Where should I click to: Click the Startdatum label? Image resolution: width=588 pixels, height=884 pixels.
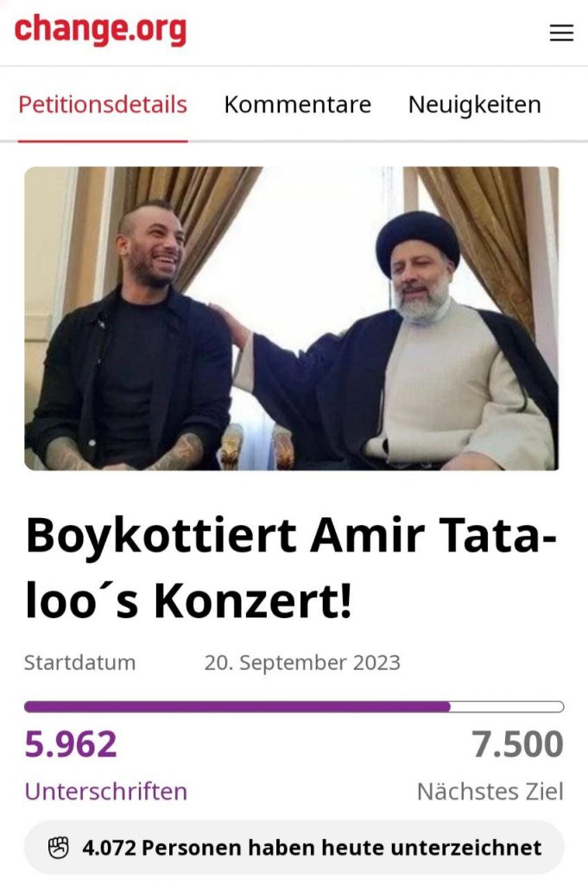[80, 662]
